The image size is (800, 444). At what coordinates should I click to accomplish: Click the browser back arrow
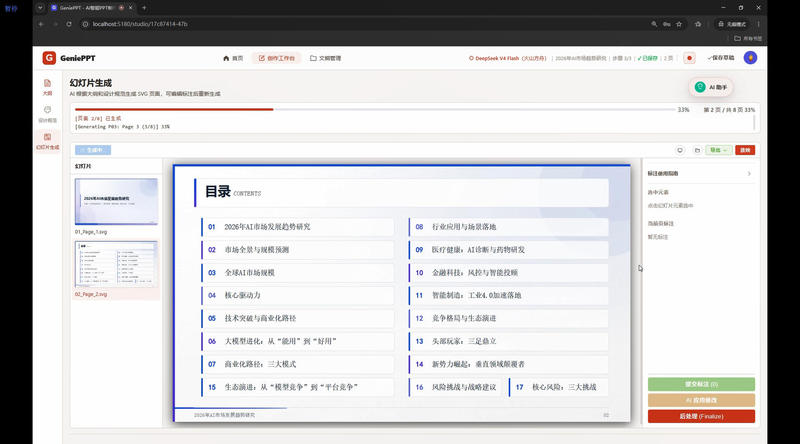coord(41,24)
